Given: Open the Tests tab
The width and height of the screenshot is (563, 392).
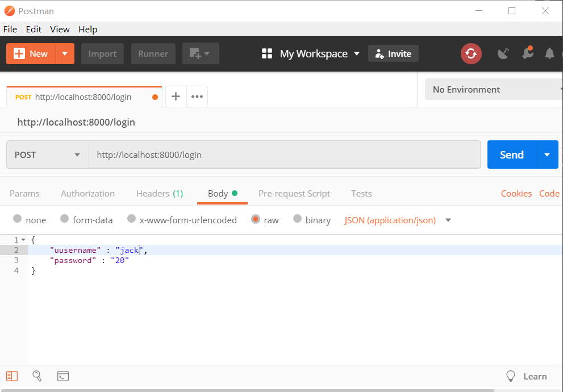Looking at the screenshot, I should click(361, 194).
